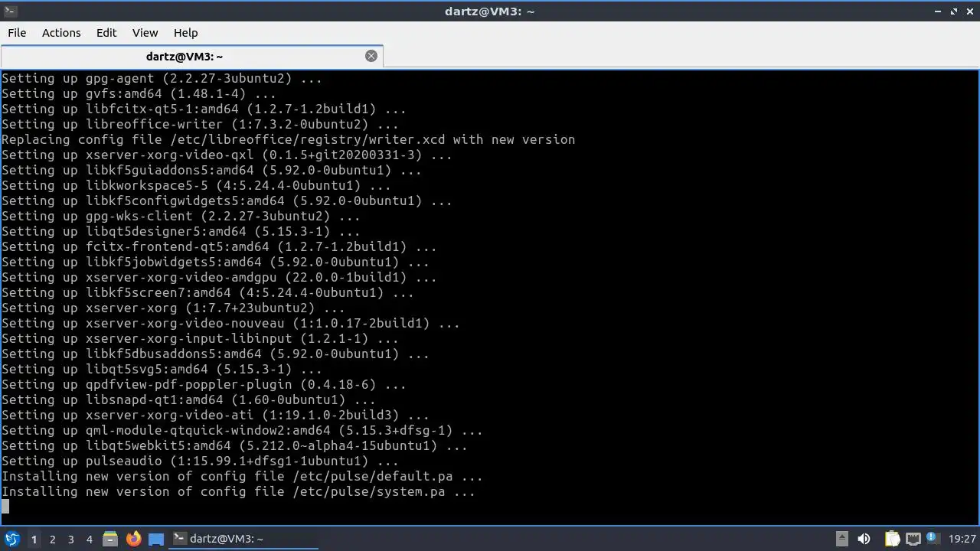Open the update notifier tray icon

tap(933, 539)
